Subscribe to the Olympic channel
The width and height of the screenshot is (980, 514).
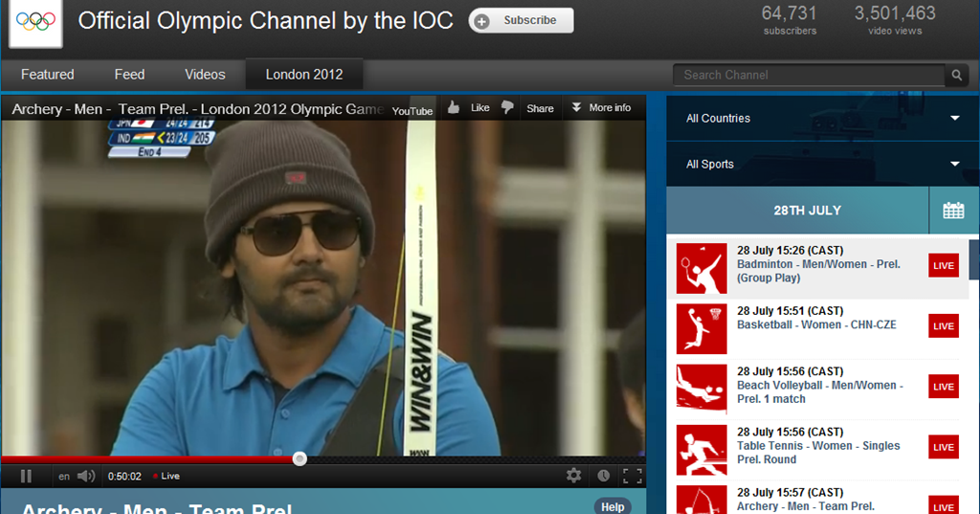tap(522, 21)
